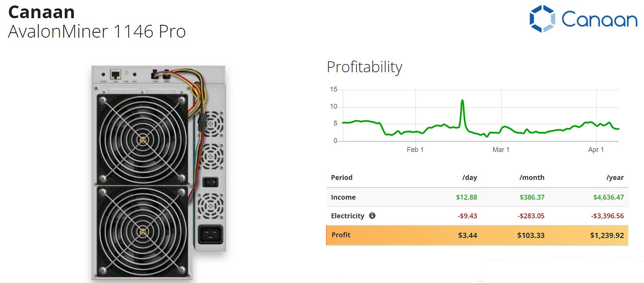Select the Income row label

(343, 197)
